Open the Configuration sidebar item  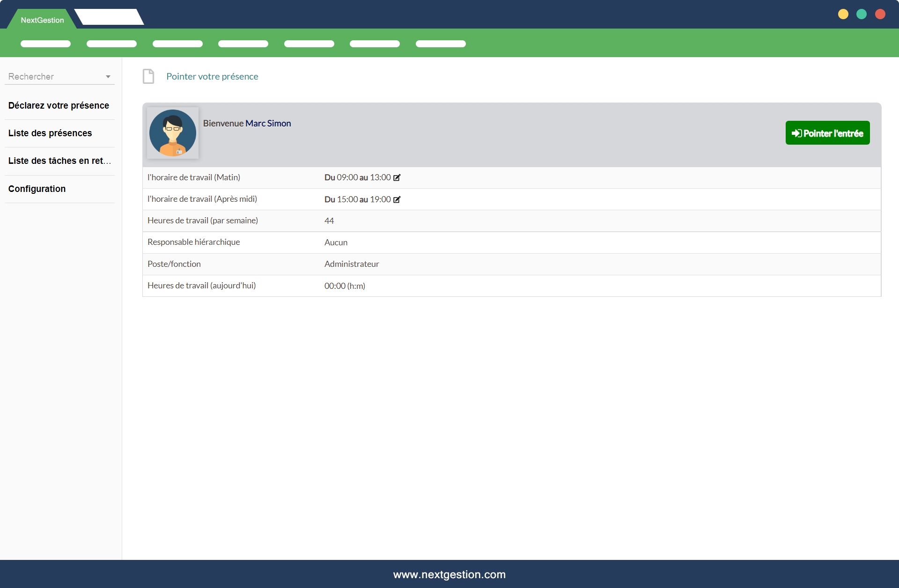[37, 189]
